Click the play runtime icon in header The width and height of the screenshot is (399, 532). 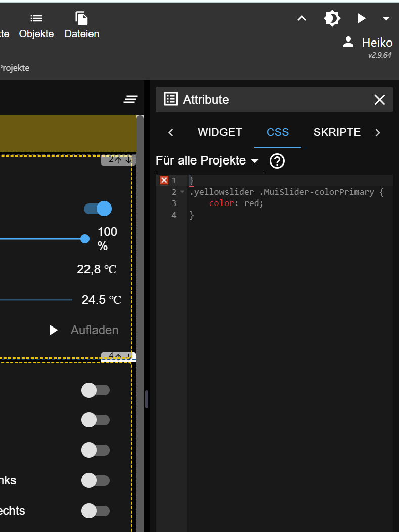[x=361, y=19]
